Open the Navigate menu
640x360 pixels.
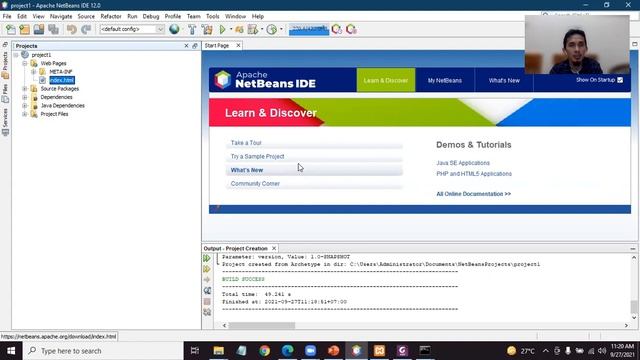coord(61,16)
